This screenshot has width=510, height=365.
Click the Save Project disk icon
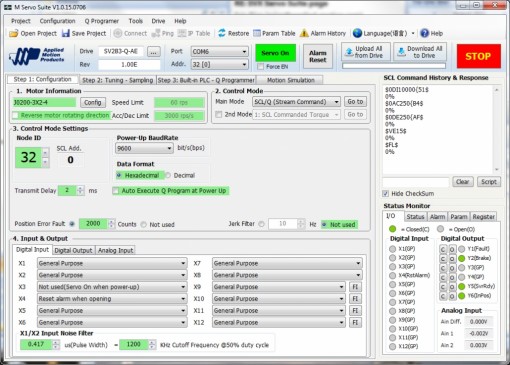pos(66,33)
